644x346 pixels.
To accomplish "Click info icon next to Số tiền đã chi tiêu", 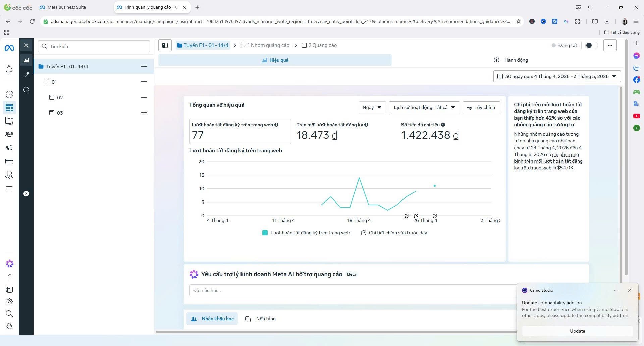I will 443,125.
